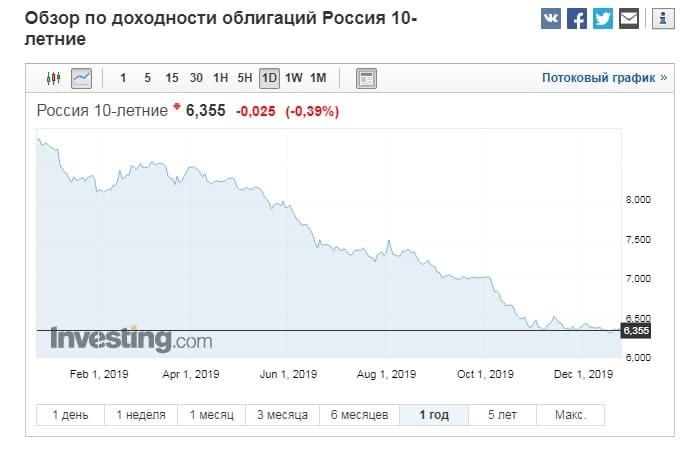Click the 6,355 current price marker
Viewport: 688px width, 452px height.
tap(635, 330)
